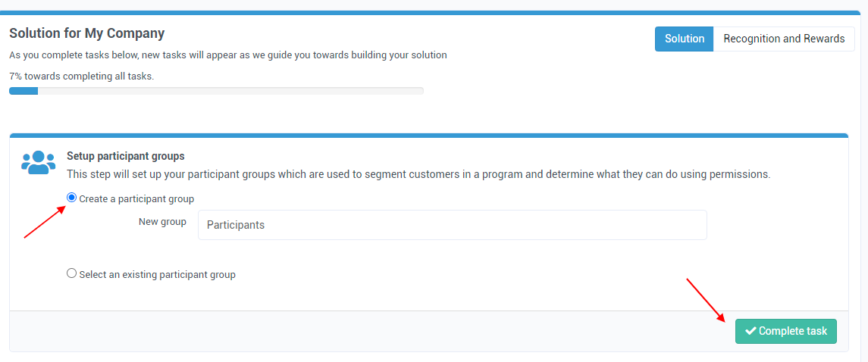The image size is (868, 362).
Task: Open the Recognition and Rewards tab
Action: tap(784, 39)
